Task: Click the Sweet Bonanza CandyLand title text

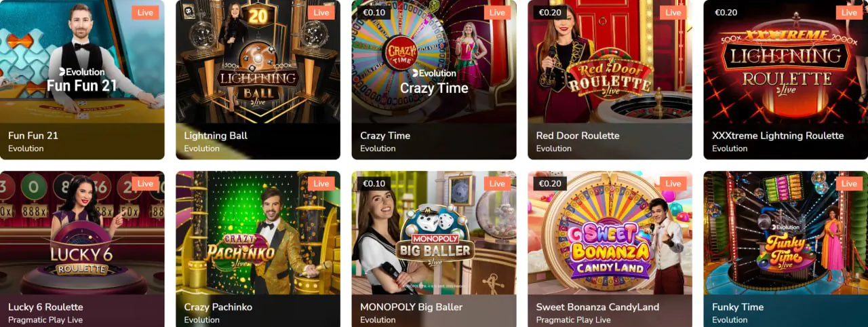Action: [x=597, y=307]
